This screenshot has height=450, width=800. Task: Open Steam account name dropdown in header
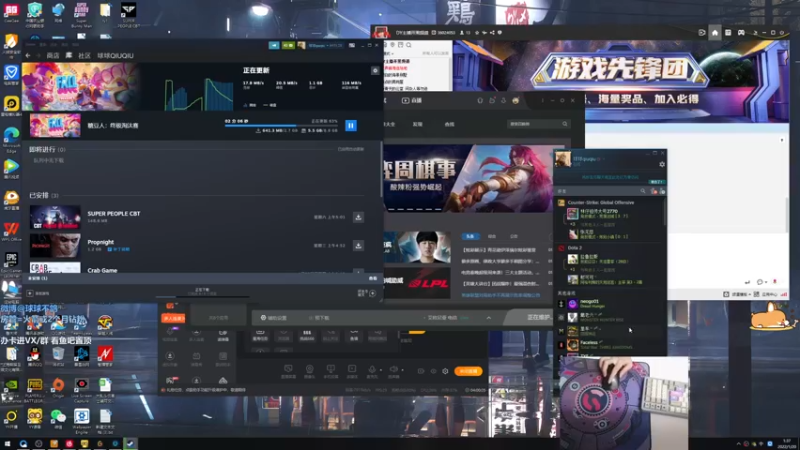click(x=325, y=45)
